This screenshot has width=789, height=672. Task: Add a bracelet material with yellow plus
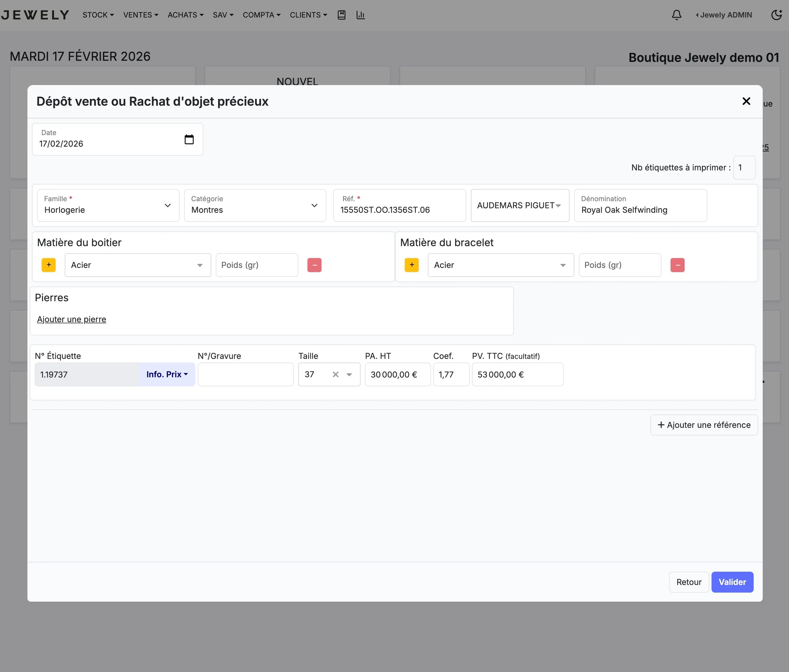click(412, 265)
